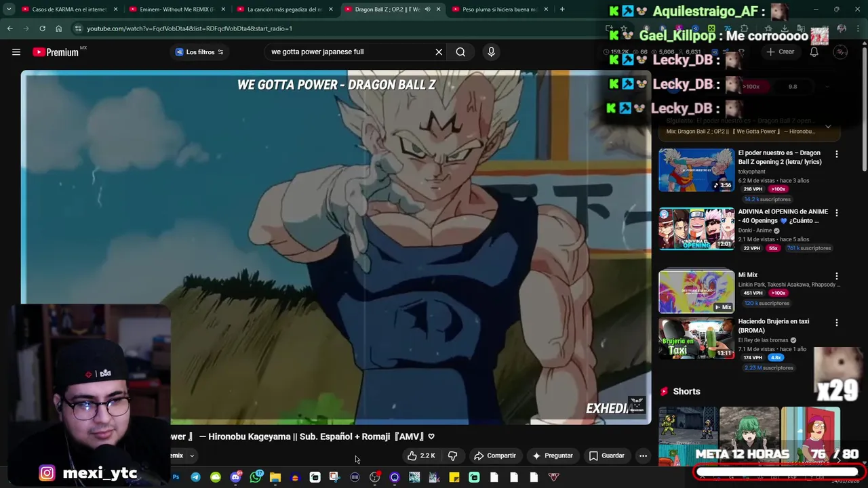This screenshot has height=488, width=868.
Task: Close the Peso pluma tab
Action: click(546, 9)
